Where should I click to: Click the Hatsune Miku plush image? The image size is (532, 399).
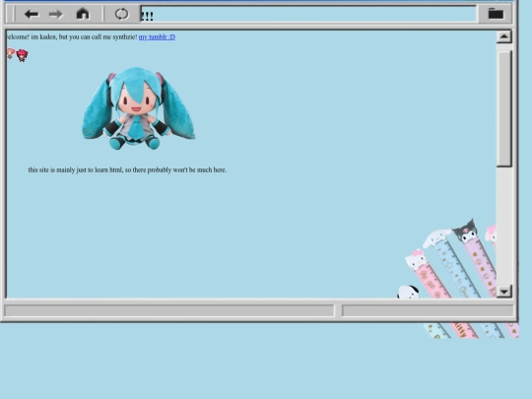[139, 108]
